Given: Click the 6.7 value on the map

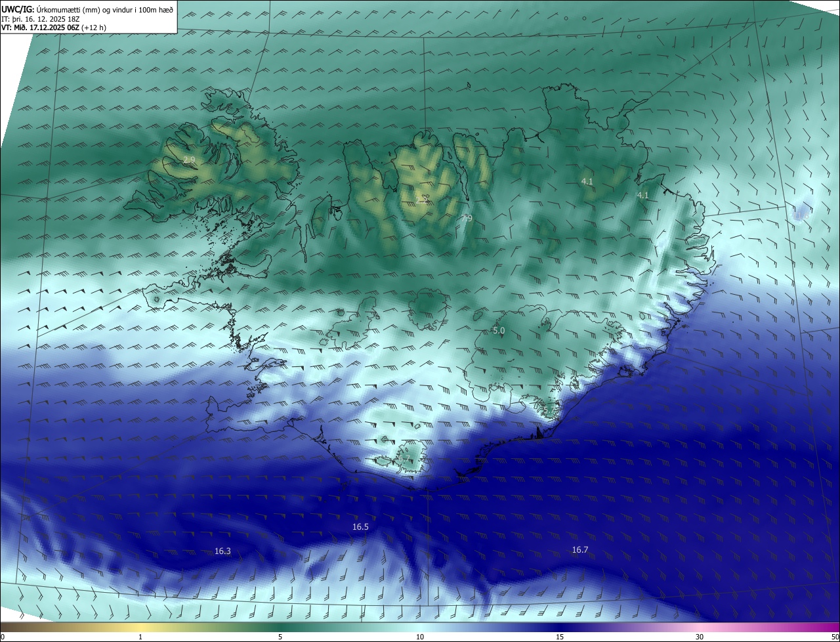Looking at the screenshot, I should [403, 459].
